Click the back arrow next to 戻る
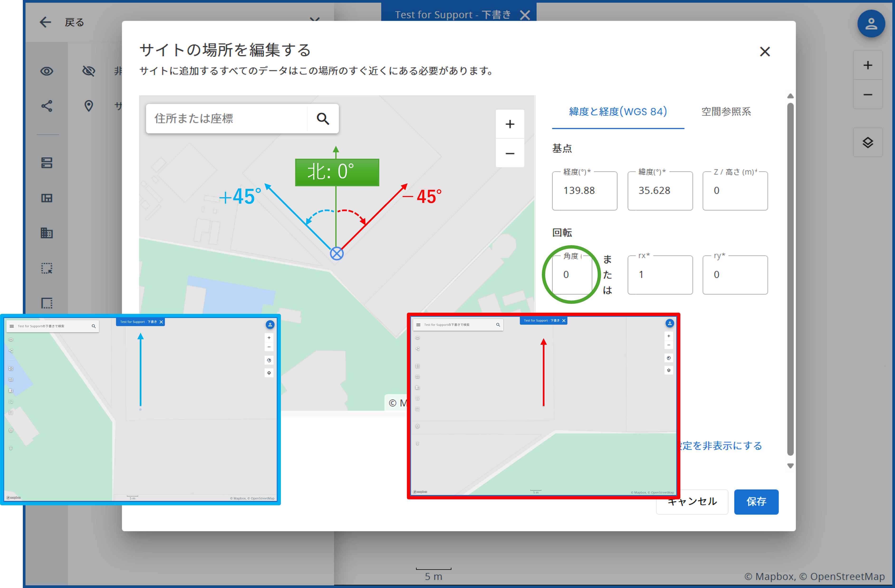The height and width of the screenshot is (588, 895). 45,22
